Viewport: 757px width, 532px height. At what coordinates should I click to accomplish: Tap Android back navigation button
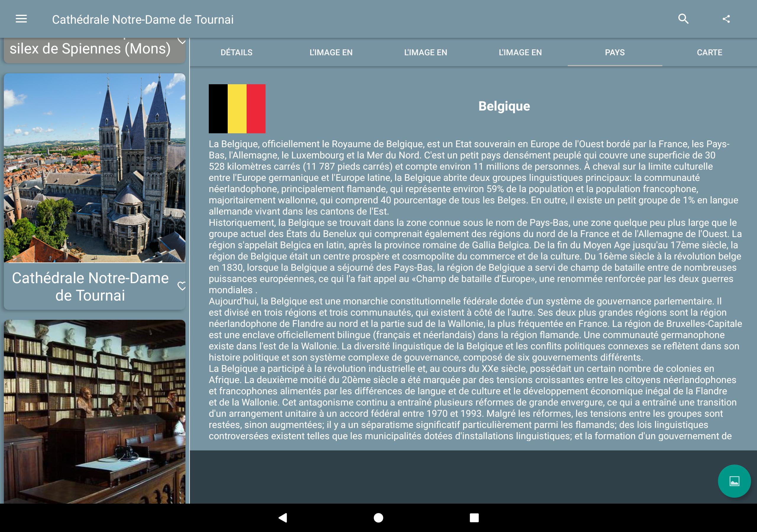pyautogui.click(x=283, y=518)
